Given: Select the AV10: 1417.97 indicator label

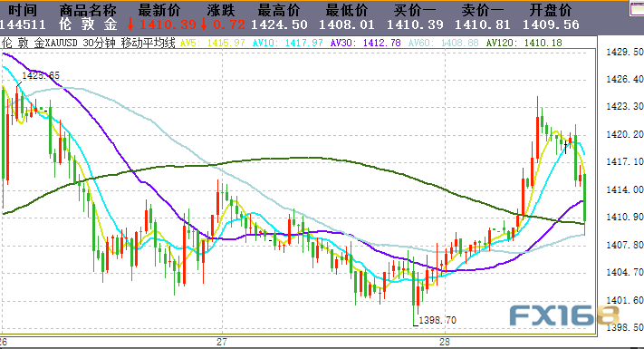Looking at the screenshot, I should [x=287, y=43].
